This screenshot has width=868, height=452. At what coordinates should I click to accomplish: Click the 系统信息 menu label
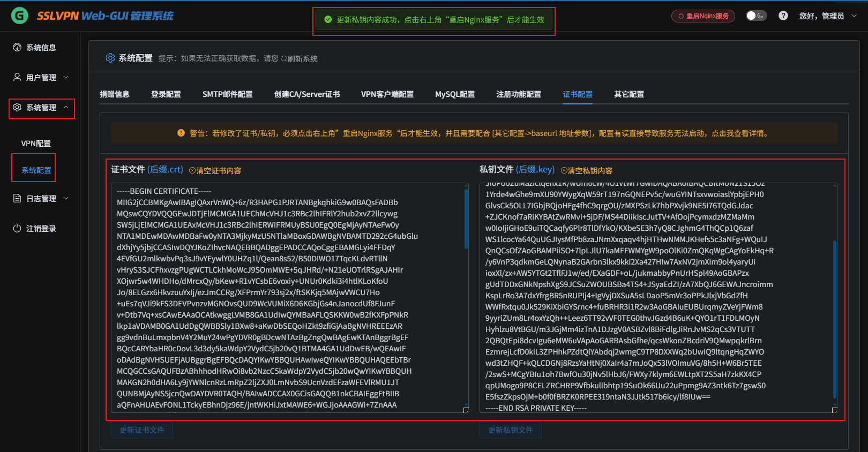(x=41, y=48)
